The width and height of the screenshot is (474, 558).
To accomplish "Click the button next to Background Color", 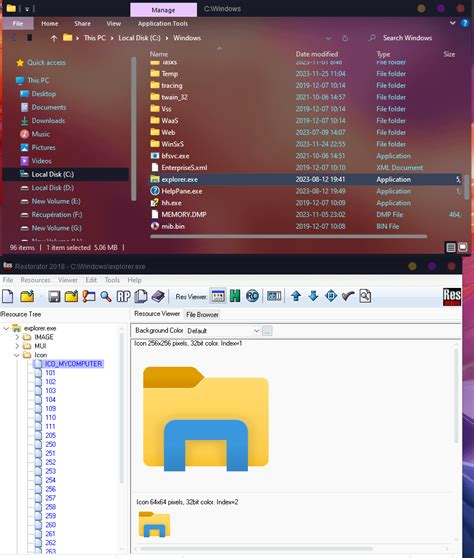I will click(267, 331).
